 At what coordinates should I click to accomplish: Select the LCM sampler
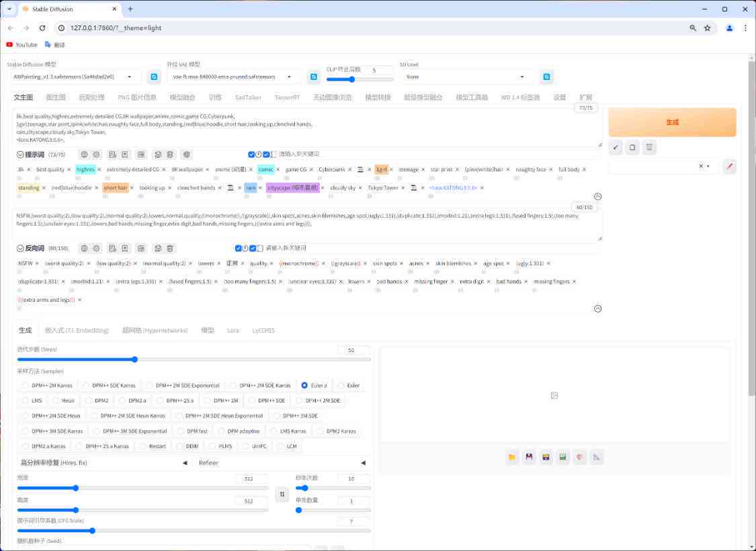287,446
